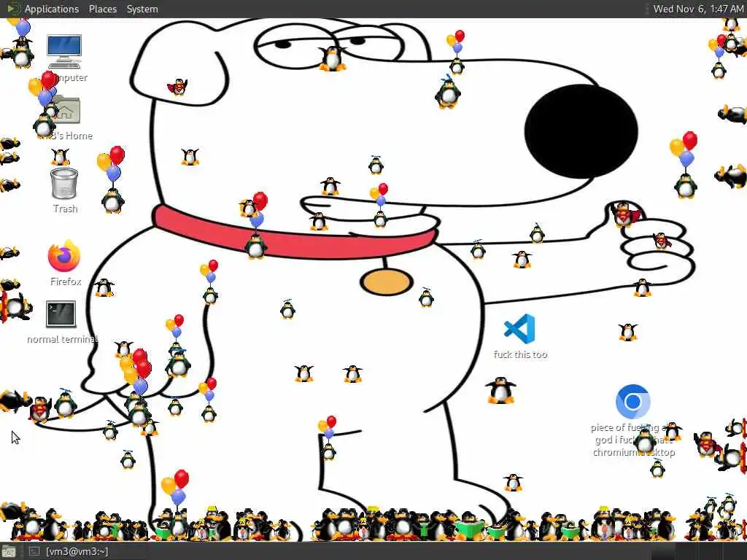Click the clock showing Wed Nov 6
The image size is (747, 560).
point(698,9)
